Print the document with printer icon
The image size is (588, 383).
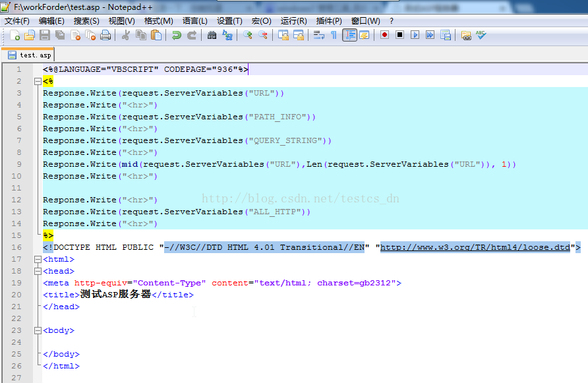click(x=105, y=35)
